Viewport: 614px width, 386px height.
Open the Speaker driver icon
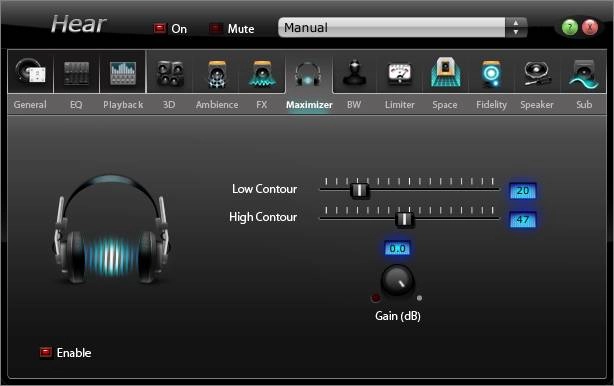click(537, 73)
